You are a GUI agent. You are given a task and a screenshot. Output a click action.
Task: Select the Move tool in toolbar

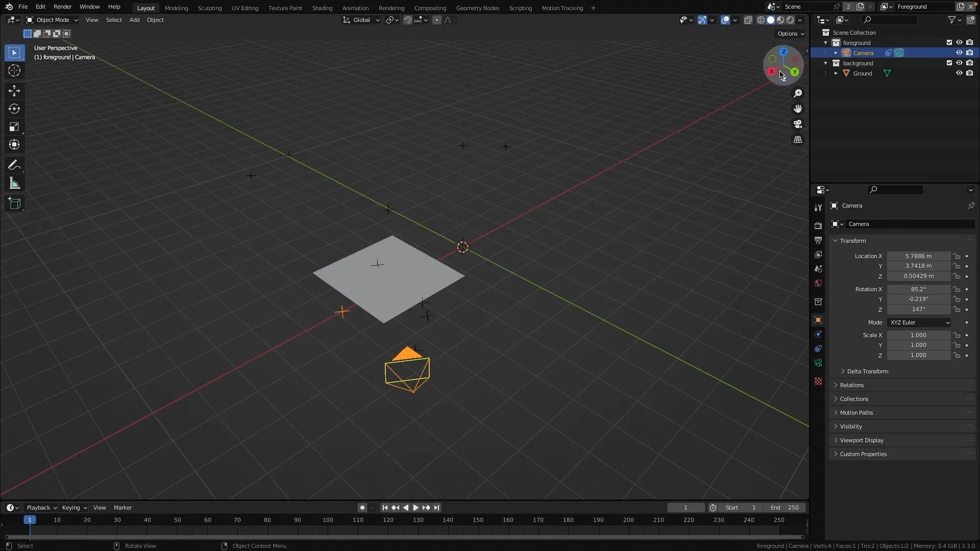(x=15, y=90)
